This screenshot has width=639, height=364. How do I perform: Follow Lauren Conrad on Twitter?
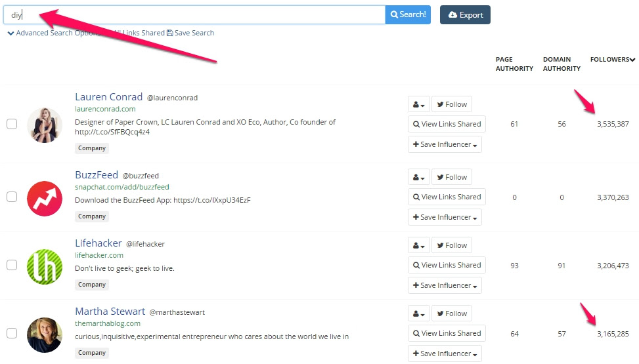[452, 104]
